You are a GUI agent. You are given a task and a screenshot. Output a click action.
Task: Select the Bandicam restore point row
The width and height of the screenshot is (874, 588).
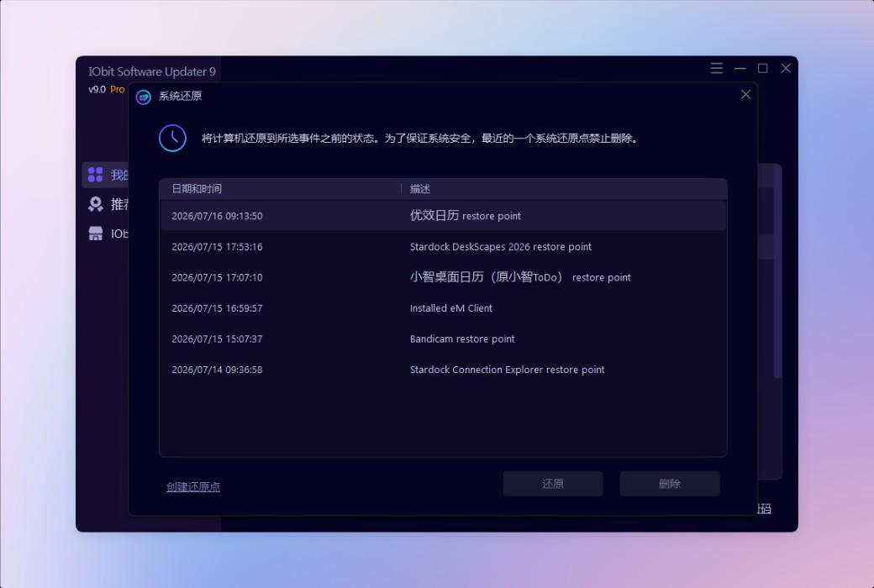[443, 339]
